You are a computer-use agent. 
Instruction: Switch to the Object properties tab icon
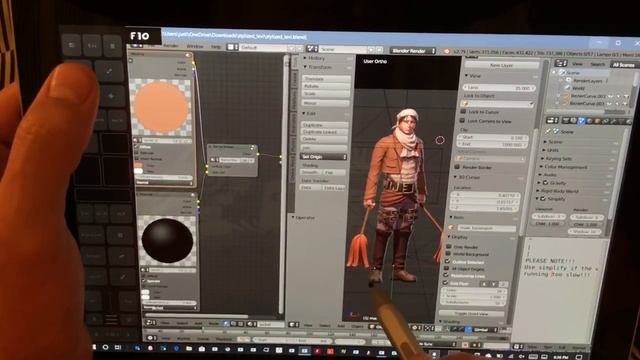point(598,122)
